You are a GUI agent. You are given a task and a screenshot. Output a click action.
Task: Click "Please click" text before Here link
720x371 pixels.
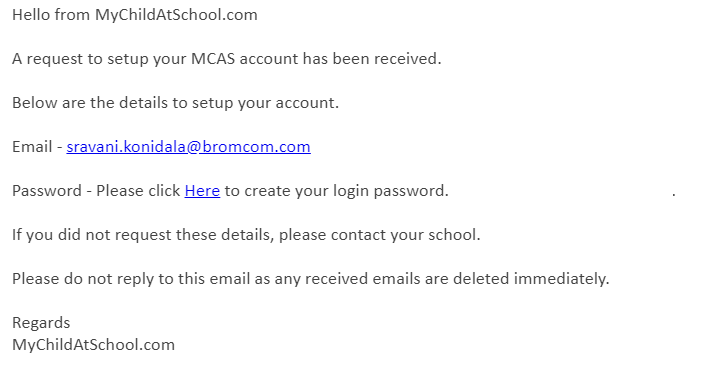tap(138, 191)
